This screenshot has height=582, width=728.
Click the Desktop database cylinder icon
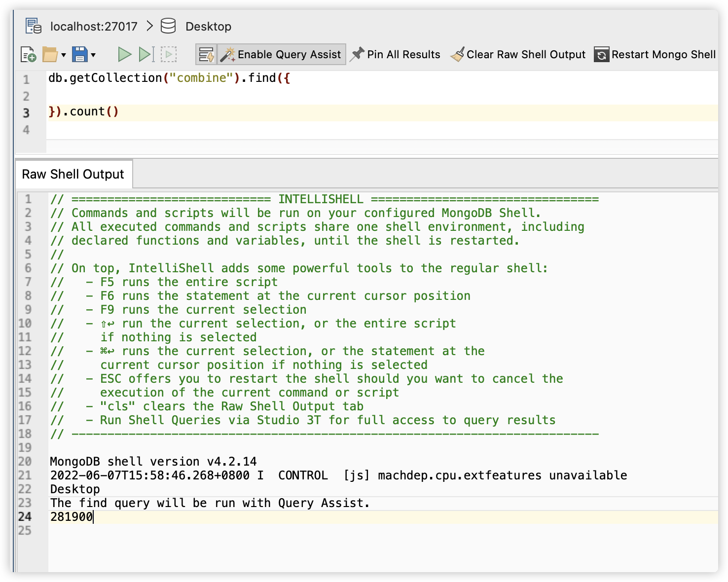[168, 26]
